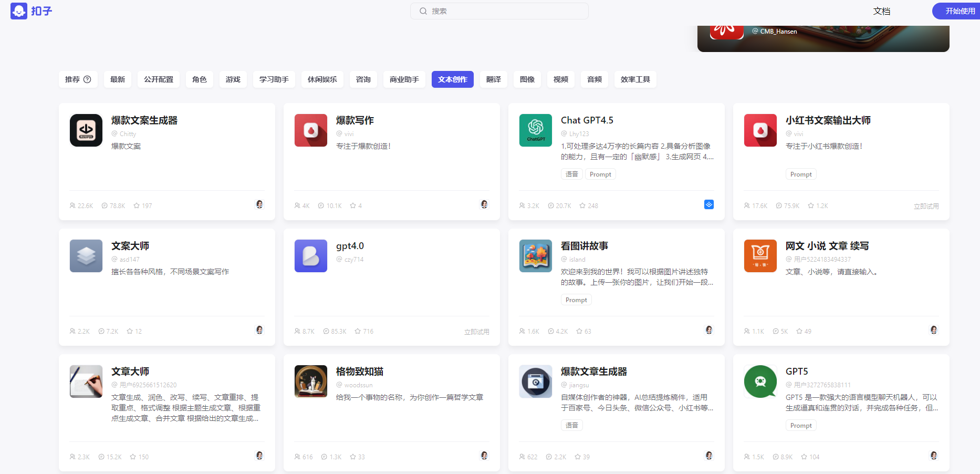
Task: Click the 格物致知猫 cat icon
Action: [310, 382]
